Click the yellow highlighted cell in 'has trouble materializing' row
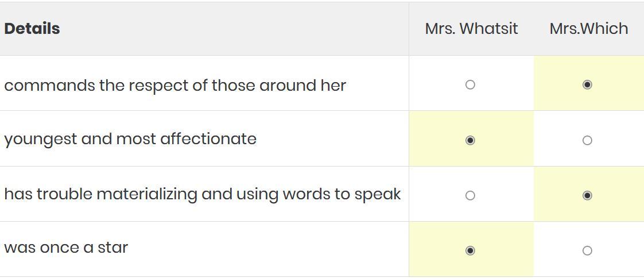This screenshot has width=644, height=278. pos(589,194)
